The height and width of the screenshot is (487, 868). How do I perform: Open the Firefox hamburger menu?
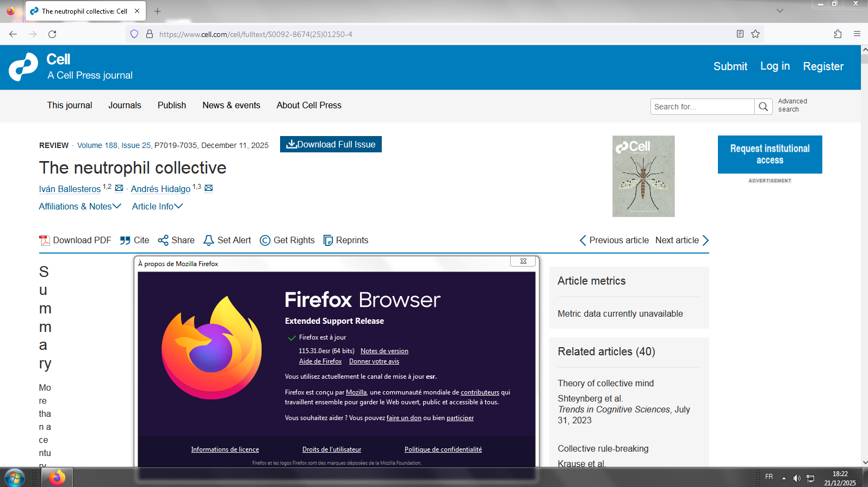(857, 34)
